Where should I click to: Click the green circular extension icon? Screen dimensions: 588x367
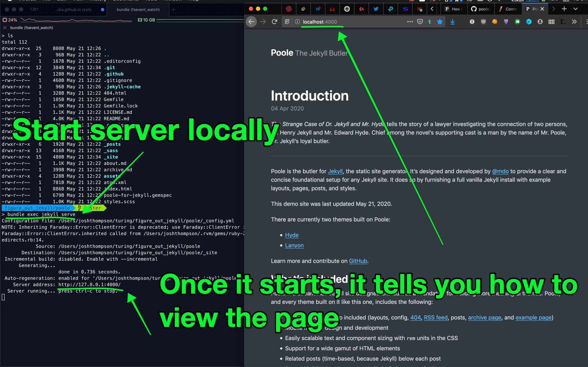point(517,22)
